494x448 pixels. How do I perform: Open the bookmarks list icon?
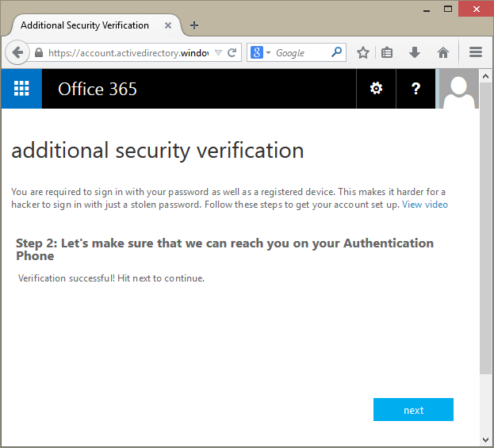[x=387, y=53]
